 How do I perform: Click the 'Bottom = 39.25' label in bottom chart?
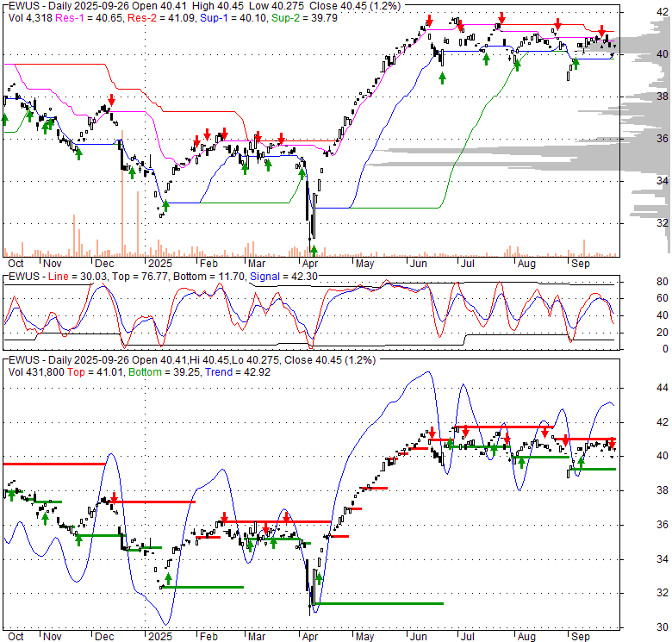(x=165, y=372)
